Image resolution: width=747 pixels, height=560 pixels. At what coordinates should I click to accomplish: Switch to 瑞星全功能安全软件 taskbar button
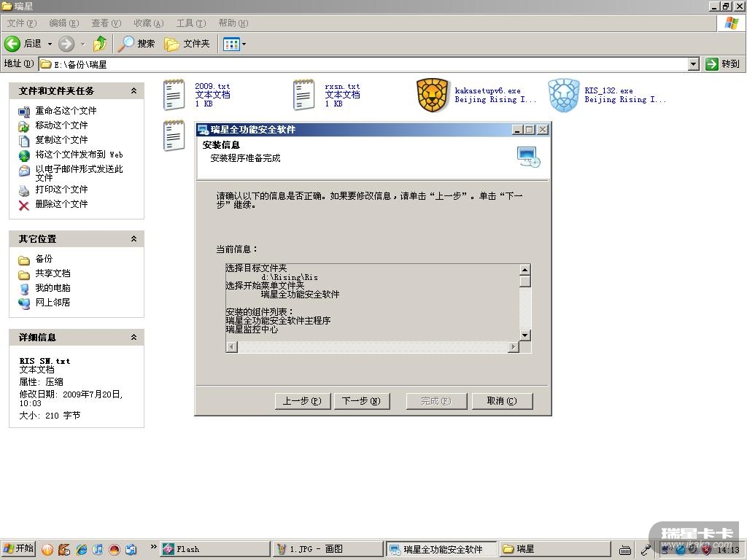[441, 549]
